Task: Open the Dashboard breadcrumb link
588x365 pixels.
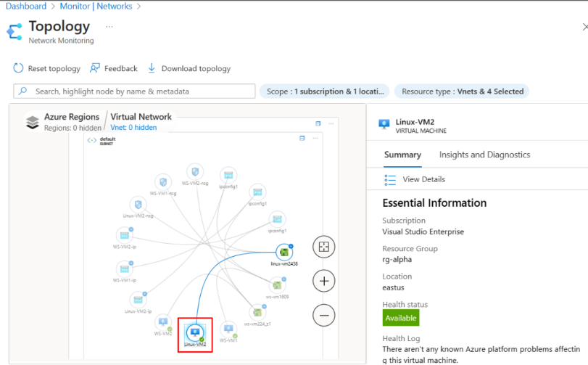Action: [x=26, y=6]
